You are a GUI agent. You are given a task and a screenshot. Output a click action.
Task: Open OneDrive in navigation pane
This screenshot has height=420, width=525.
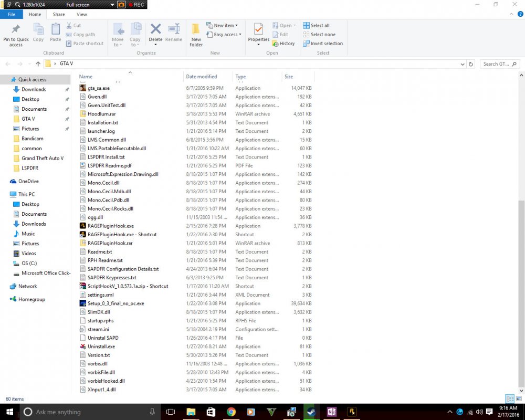pos(28,181)
